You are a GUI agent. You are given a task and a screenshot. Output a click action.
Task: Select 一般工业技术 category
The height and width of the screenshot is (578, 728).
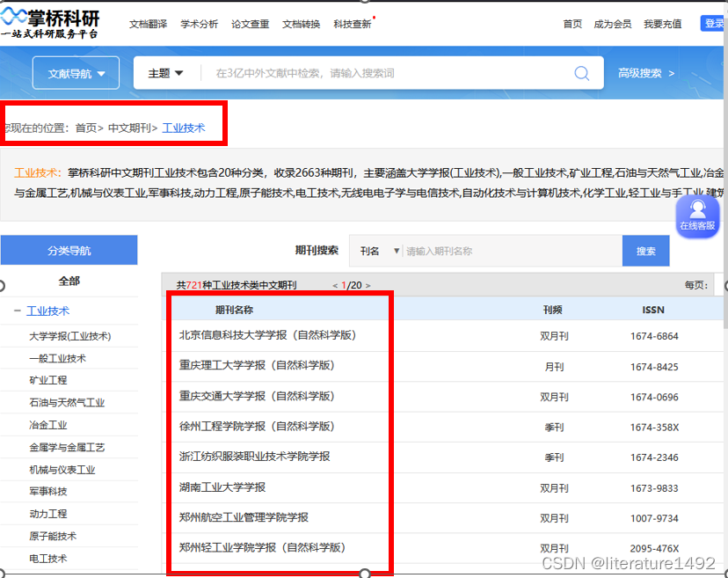[57, 358]
